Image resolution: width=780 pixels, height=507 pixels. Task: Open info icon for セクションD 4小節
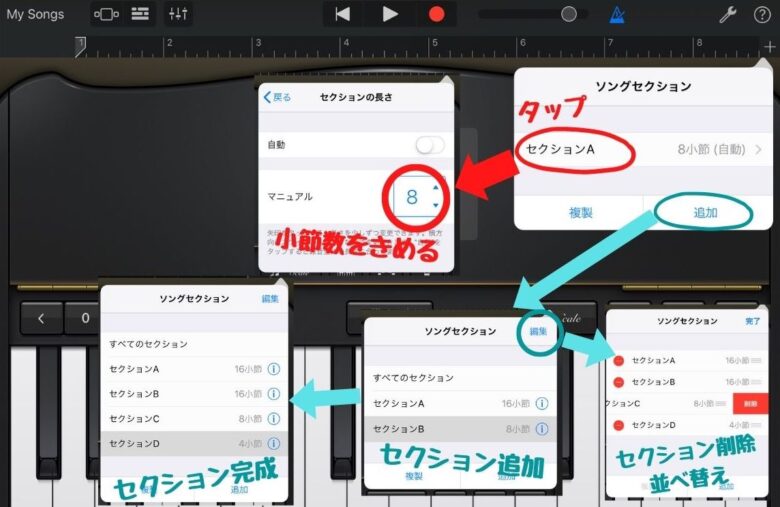click(274, 443)
